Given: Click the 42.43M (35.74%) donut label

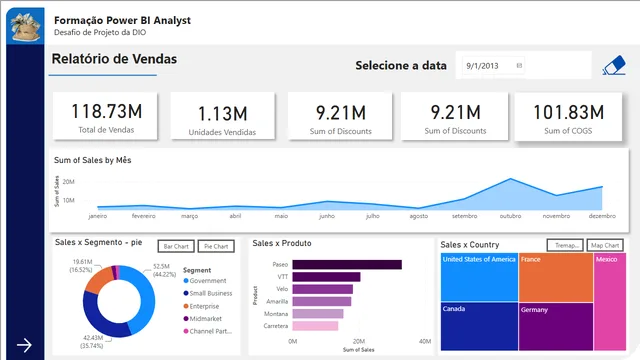Looking at the screenshot, I should pos(93,342).
